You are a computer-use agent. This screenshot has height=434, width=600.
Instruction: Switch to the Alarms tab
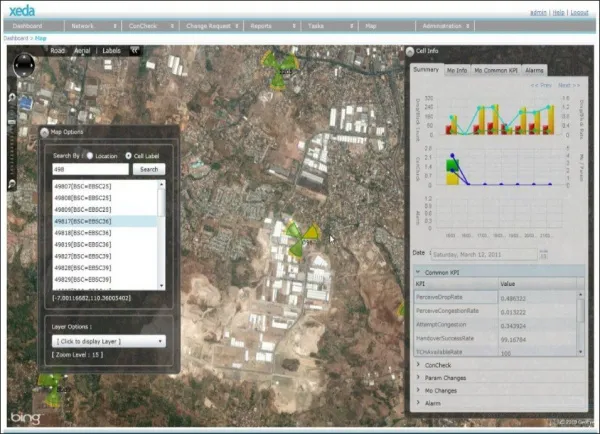pyautogui.click(x=535, y=70)
